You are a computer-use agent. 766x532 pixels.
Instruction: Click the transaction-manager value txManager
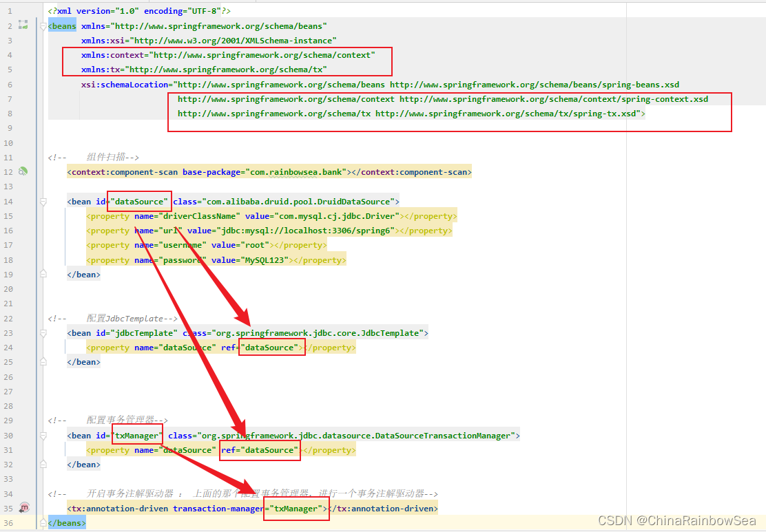point(296,509)
